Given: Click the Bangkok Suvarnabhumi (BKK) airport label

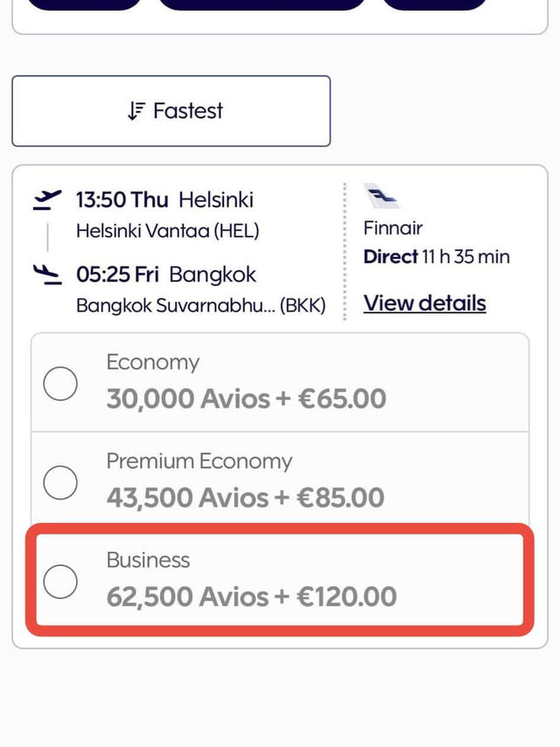Looking at the screenshot, I should 200,305.
